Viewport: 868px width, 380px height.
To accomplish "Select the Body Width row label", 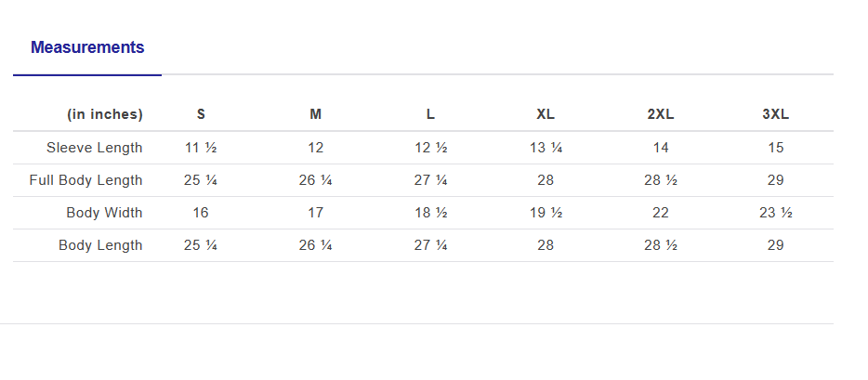I will [104, 213].
